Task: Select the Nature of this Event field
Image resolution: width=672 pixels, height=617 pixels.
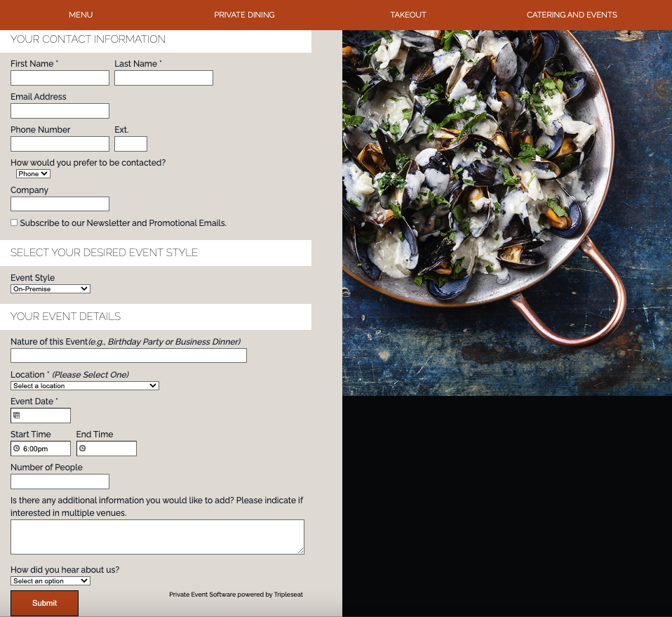Action: [x=128, y=355]
